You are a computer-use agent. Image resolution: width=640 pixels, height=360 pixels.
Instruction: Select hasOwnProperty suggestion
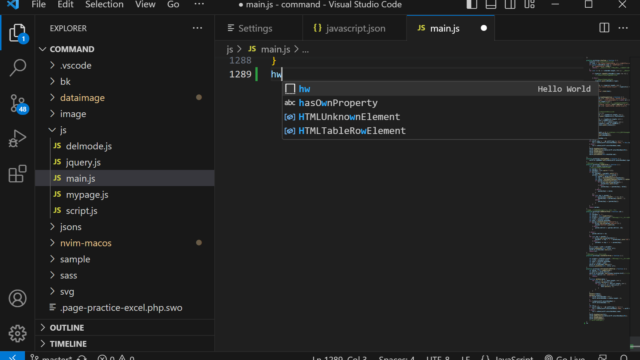pos(440,103)
